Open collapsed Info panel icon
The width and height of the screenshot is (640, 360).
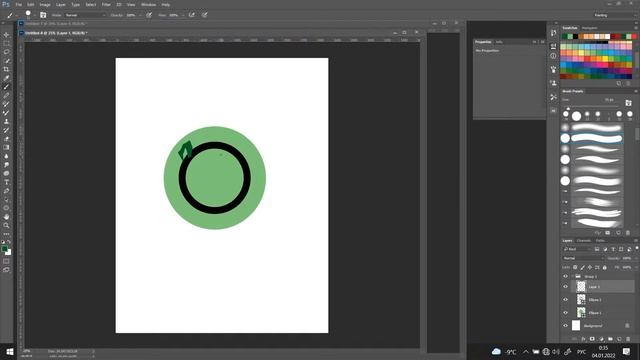click(553, 56)
